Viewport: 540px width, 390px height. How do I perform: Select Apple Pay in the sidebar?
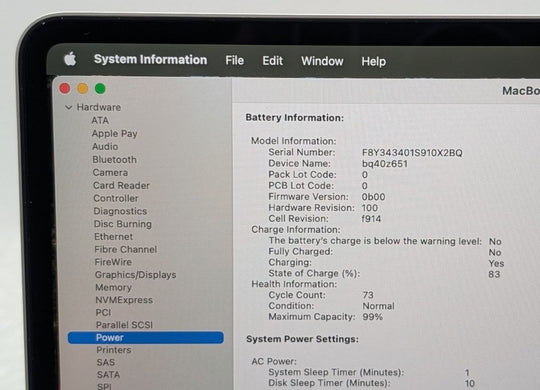click(x=115, y=134)
